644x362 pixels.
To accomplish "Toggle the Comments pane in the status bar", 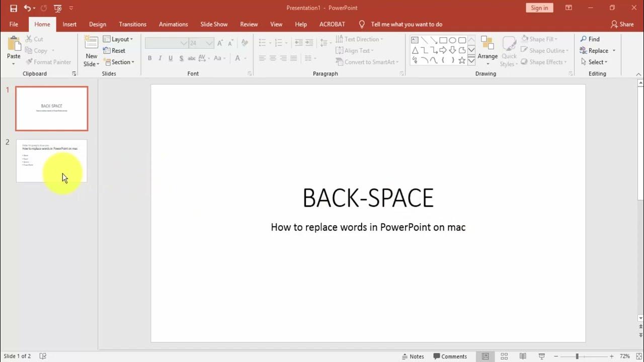I will coord(450,356).
